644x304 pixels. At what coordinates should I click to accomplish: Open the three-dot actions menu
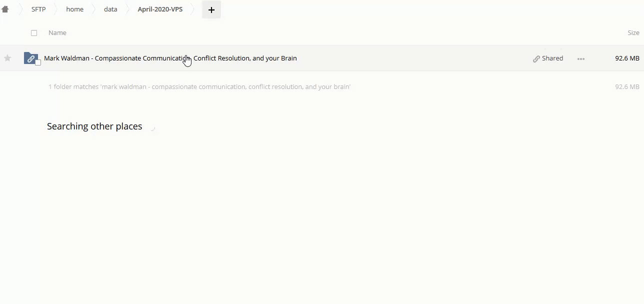coord(580,59)
